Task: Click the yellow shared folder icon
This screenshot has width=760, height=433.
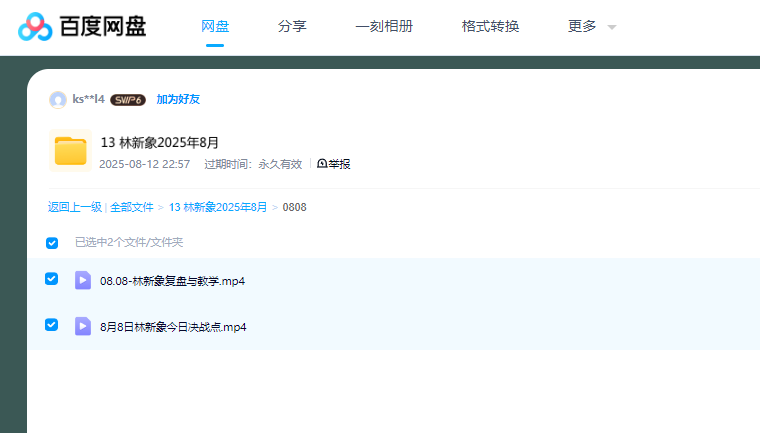Action: coord(70,151)
